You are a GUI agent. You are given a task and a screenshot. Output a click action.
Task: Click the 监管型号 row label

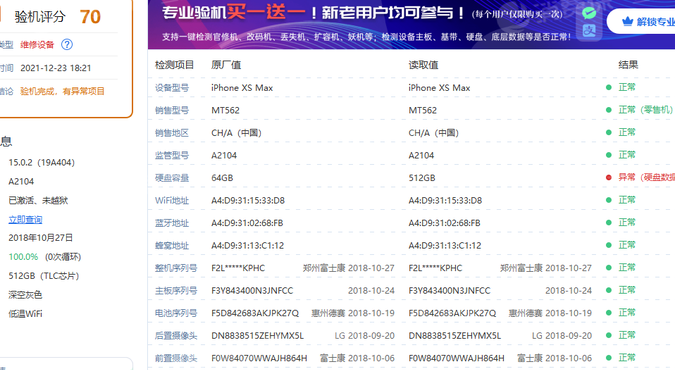coord(172,155)
